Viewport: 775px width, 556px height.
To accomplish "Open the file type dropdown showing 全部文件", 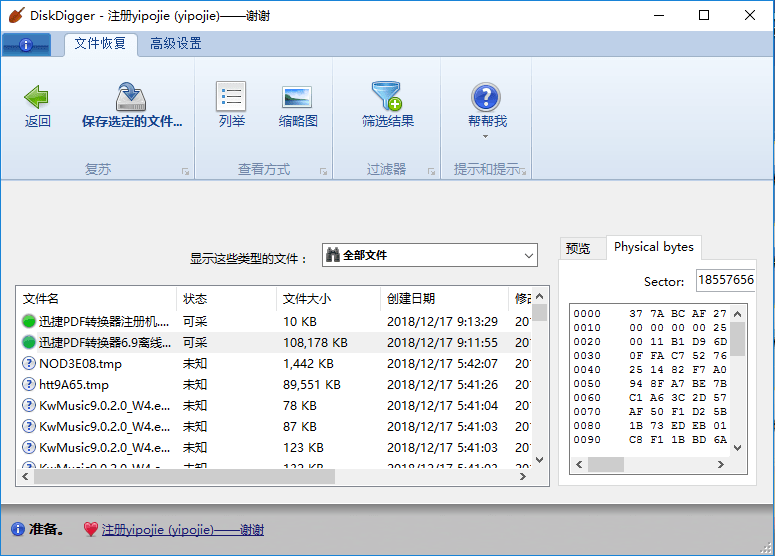I will coord(430,256).
